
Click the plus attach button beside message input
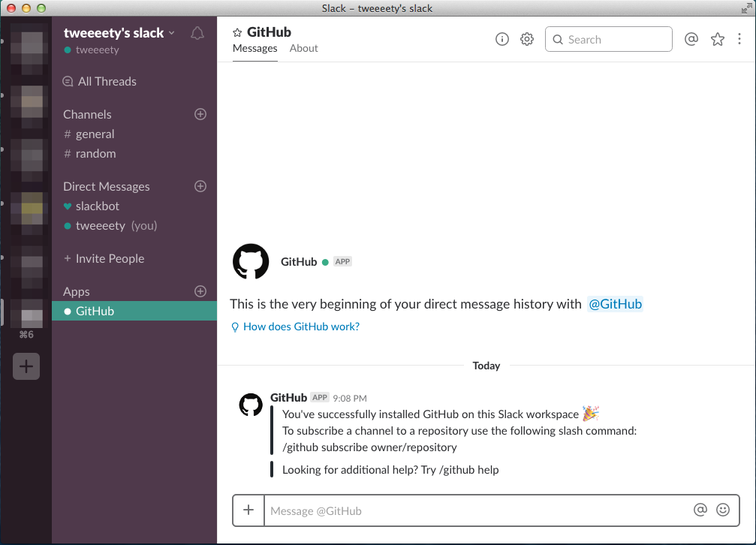point(248,510)
